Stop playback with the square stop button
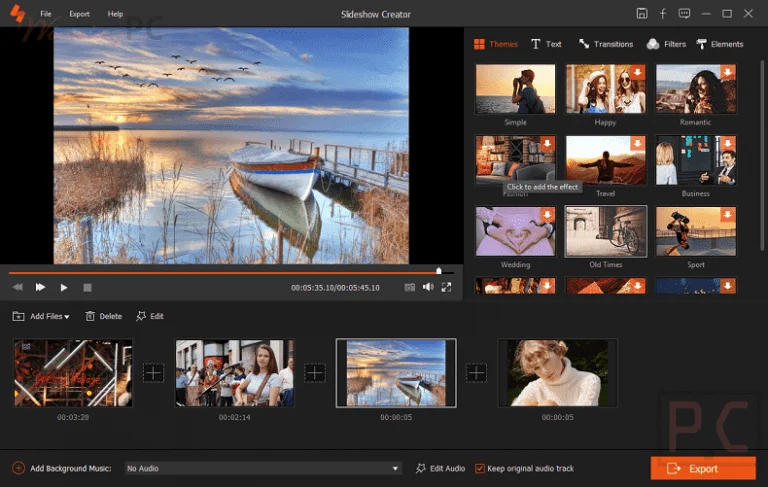The width and height of the screenshot is (768, 487). tap(87, 288)
